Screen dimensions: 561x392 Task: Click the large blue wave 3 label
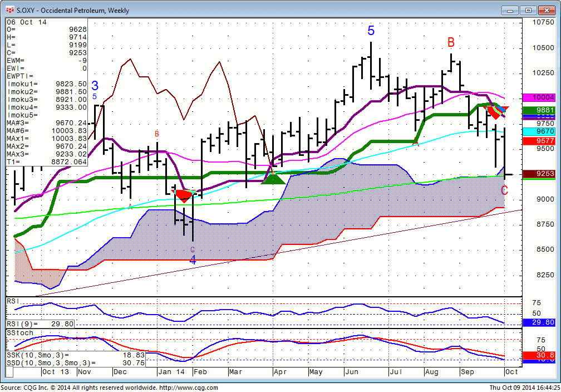tap(95, 86)
